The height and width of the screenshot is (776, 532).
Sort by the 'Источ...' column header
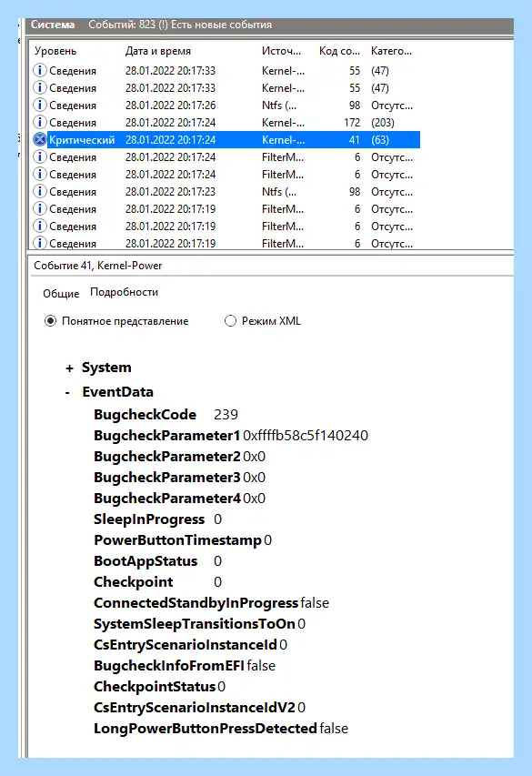click(x=281, y=51)
